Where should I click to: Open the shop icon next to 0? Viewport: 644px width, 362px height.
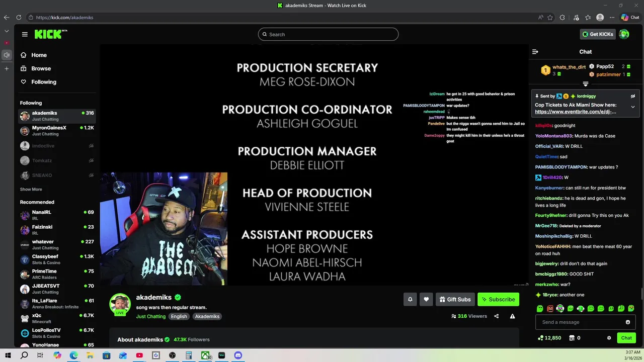572,338
